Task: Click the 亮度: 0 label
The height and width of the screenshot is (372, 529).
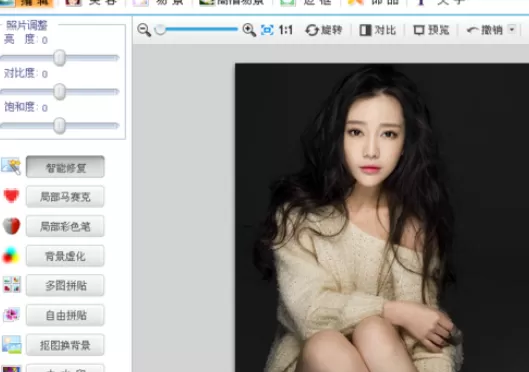Action: coord(26,40)
